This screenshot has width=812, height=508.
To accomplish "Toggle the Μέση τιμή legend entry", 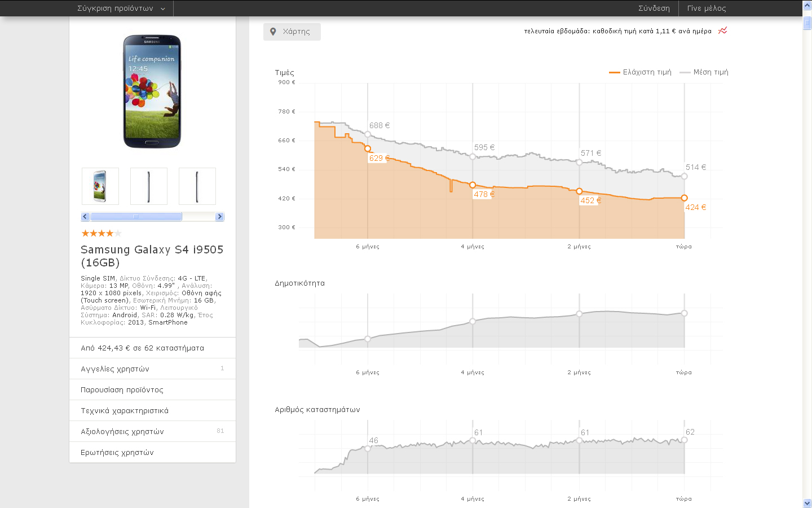I will click(x=704, y=72).
